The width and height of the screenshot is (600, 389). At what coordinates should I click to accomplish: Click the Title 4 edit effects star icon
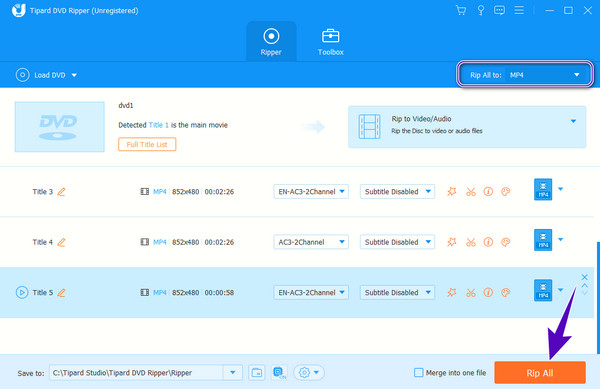(452, 242)
